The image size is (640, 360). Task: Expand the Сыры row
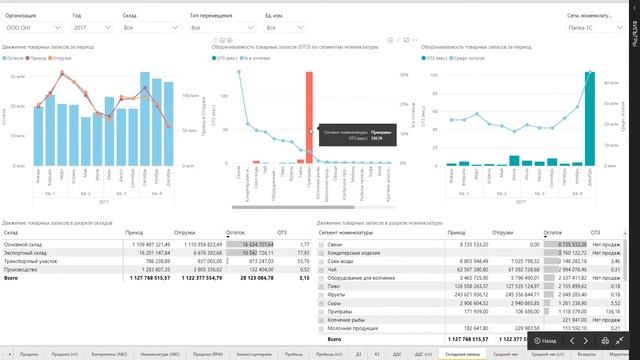click(321, 303)
